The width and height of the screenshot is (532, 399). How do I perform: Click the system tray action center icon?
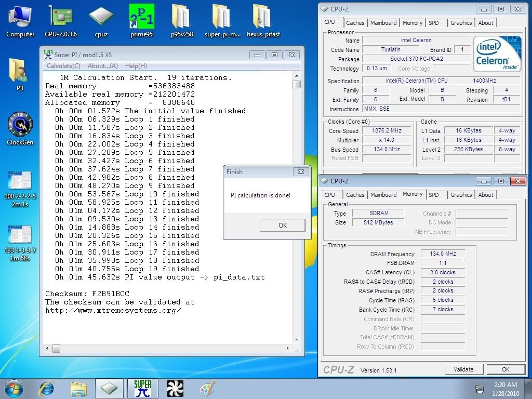480,389
